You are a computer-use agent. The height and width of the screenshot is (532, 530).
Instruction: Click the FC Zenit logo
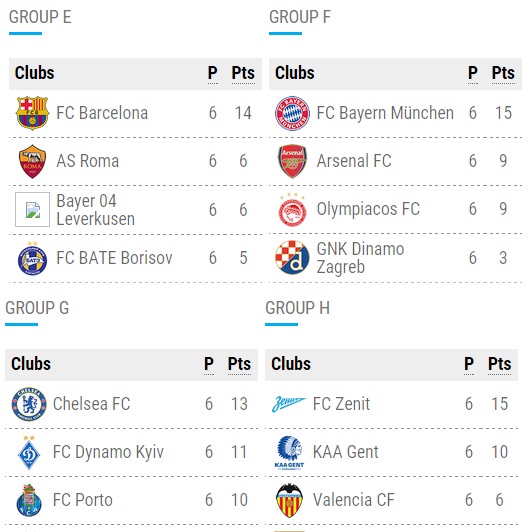[288, 404]
